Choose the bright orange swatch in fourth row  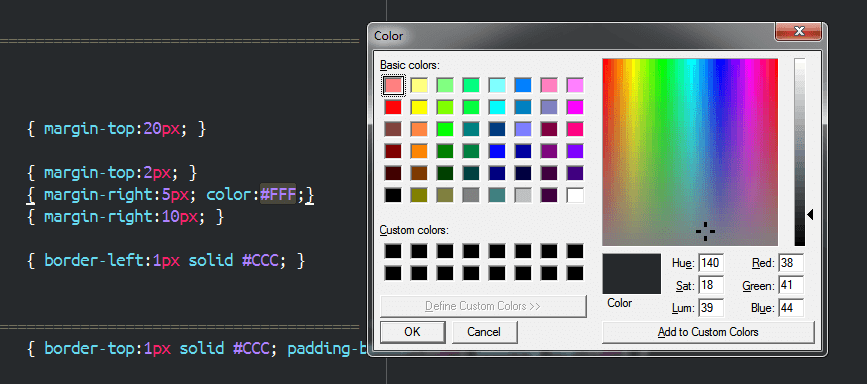419,151
